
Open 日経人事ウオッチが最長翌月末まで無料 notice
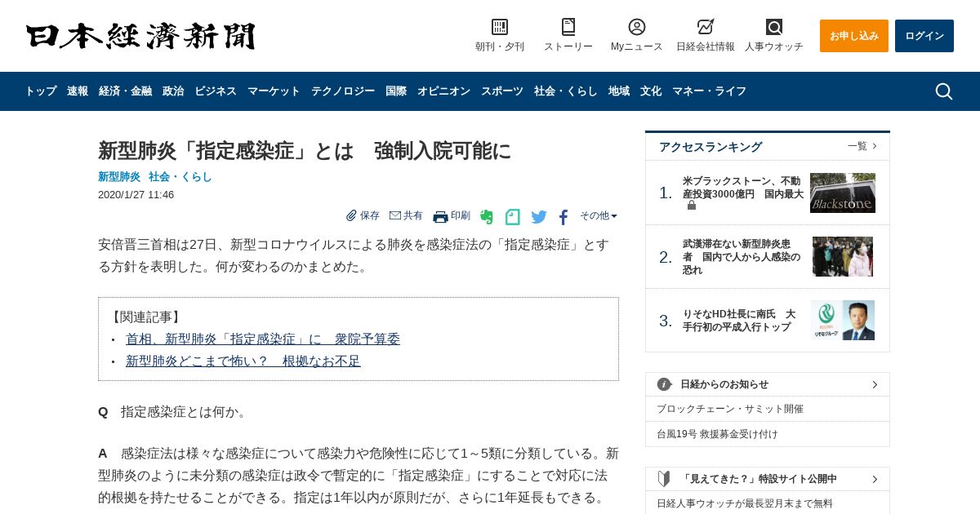745,503
